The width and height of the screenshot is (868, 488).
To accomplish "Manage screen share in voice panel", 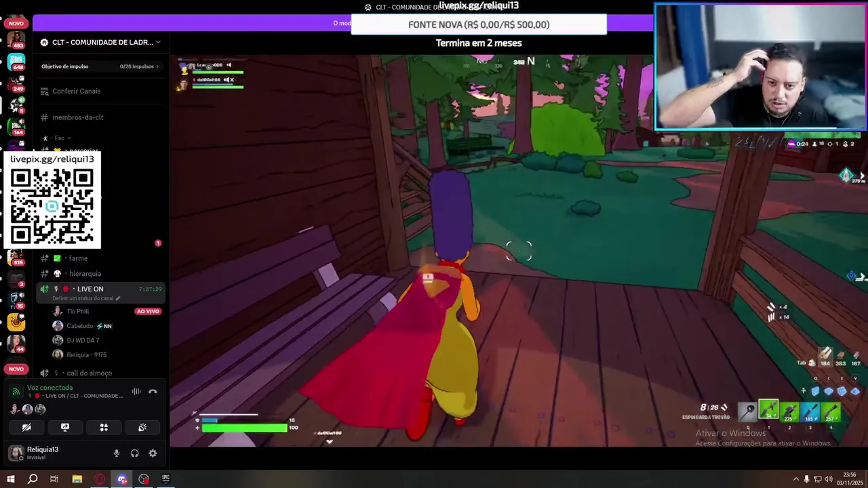I will (x=65, y=428).
